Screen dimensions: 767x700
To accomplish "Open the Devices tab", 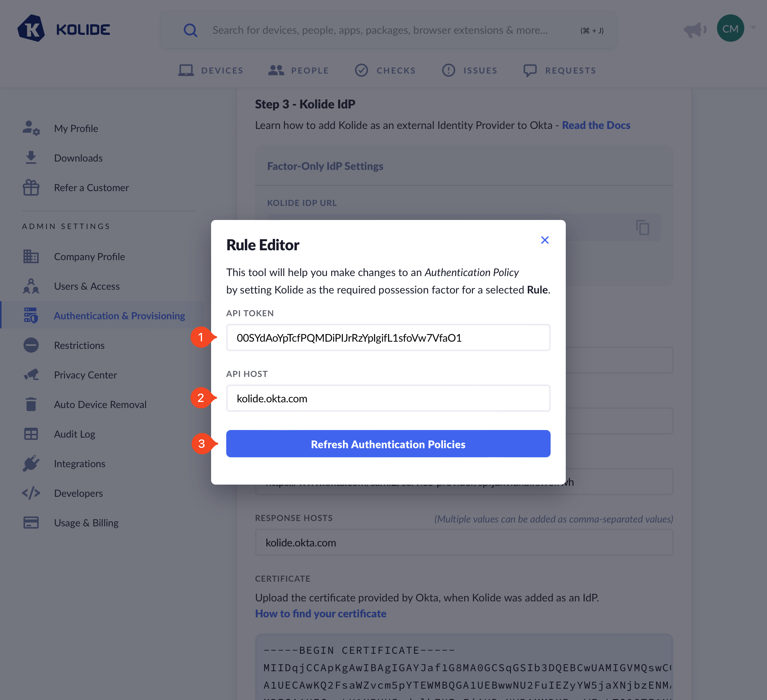I will pyautogui.click(x=211, y=71).
